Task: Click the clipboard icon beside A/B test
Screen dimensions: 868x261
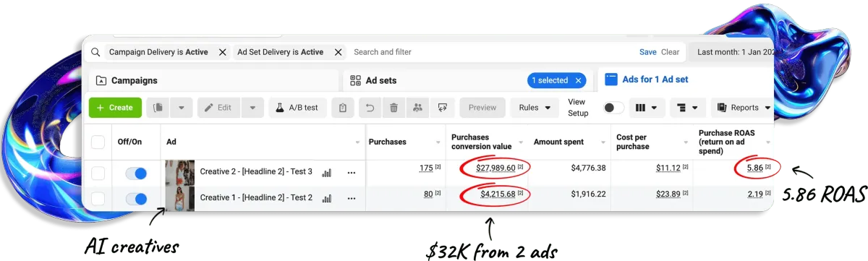Action: point(343,108)
